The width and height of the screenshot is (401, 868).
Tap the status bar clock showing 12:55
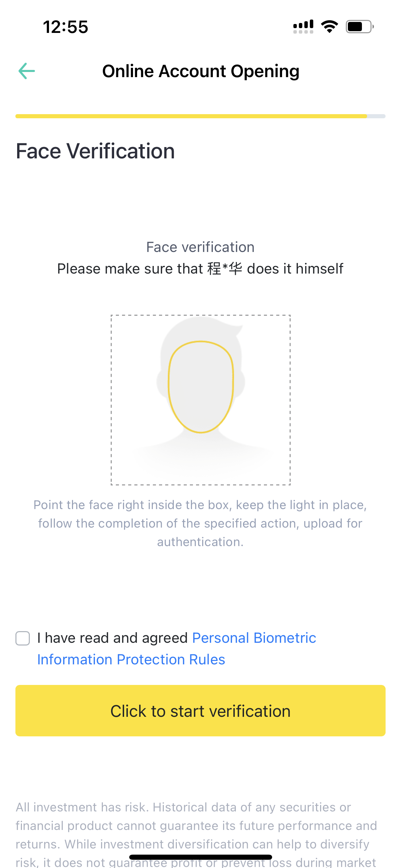[x=65, y=27]
